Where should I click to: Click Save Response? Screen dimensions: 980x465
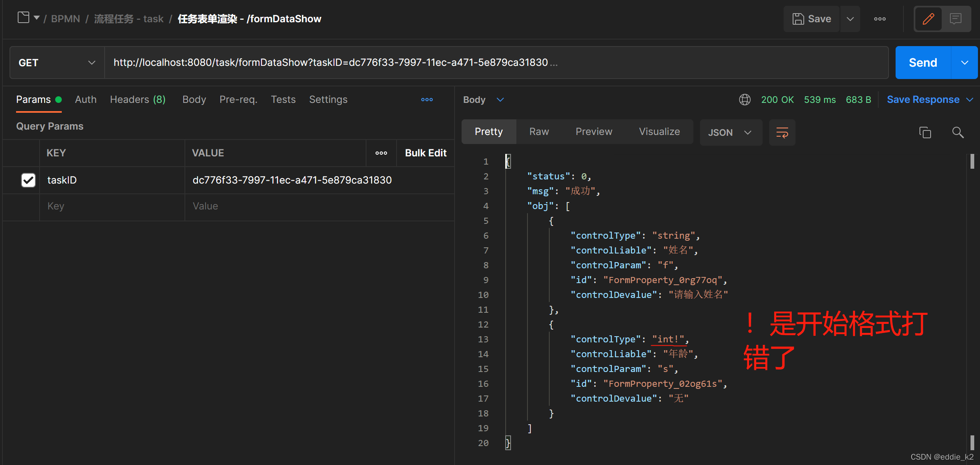(923, 100)
